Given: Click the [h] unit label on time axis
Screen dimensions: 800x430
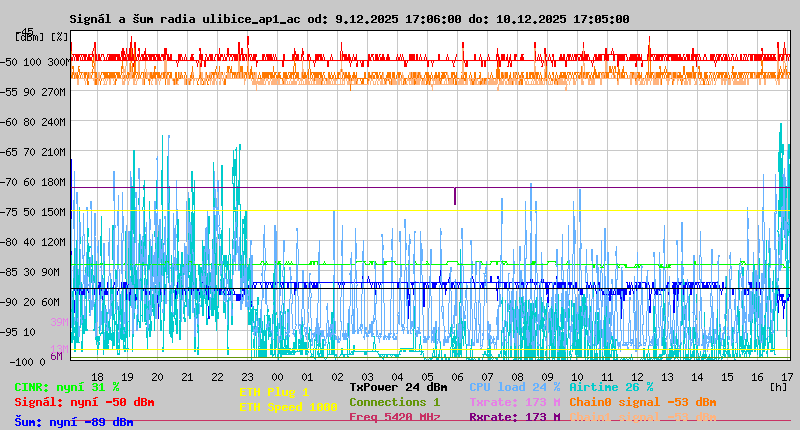Looking at the screenshot, I should 778,386.
